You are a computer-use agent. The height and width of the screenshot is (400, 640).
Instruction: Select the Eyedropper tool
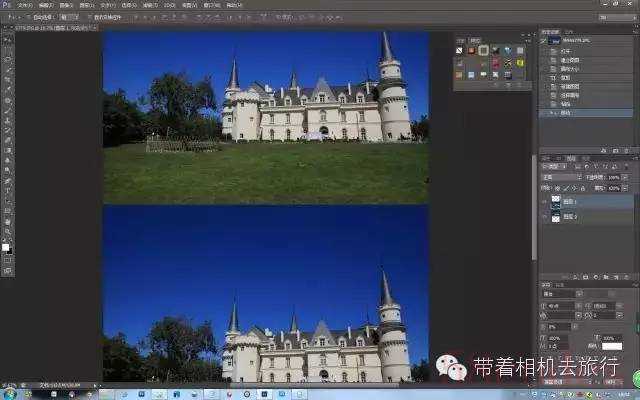[x=7, y=90]
